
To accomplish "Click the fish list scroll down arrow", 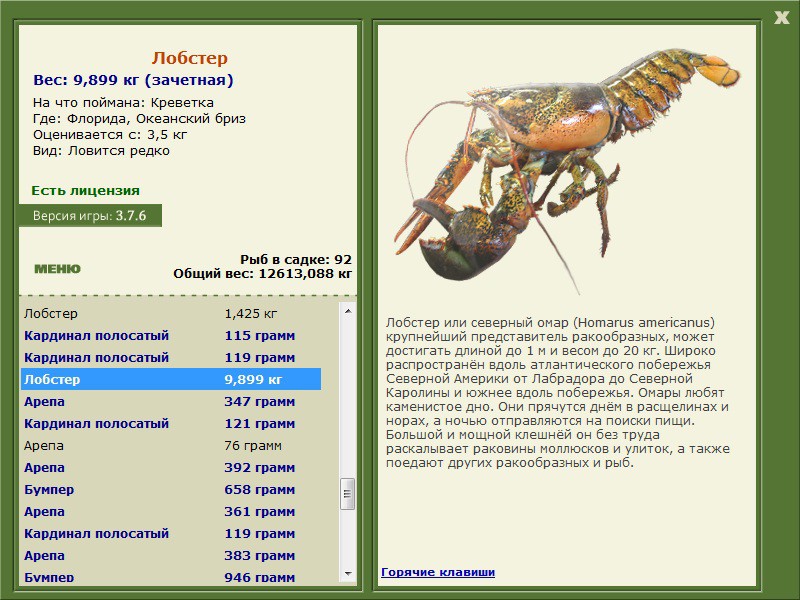I will pyautogui.click(x=348, y=573).
